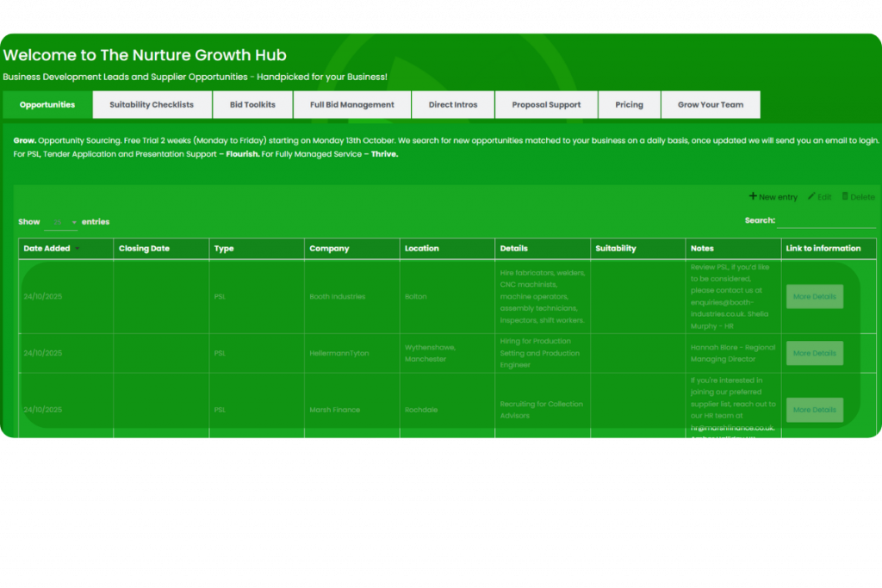Click More Details for Booth Industries
This screenshot has height=588, width=882.
pyautogui.click(x=814, y=296)
